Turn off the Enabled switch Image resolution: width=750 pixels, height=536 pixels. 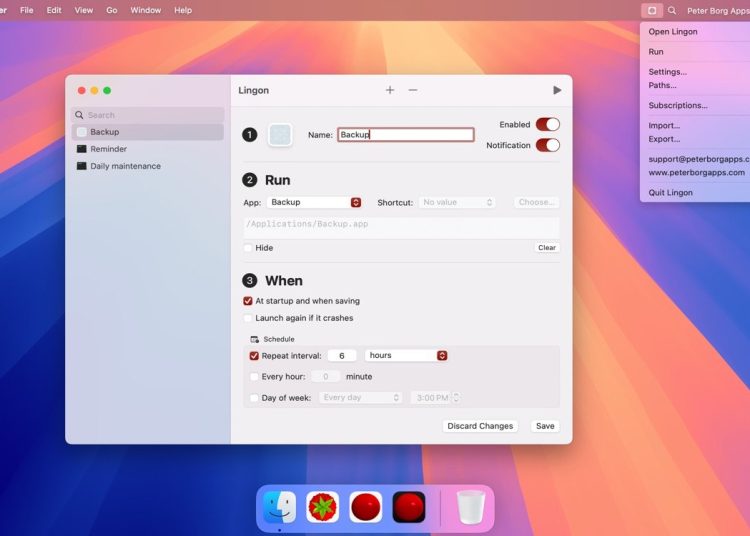pos(547,124)
